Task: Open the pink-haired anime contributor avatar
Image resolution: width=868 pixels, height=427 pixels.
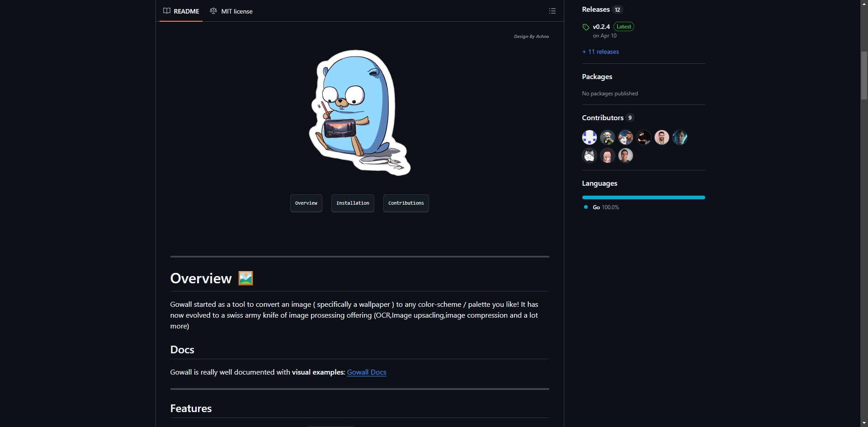Action: click(608, 155)
